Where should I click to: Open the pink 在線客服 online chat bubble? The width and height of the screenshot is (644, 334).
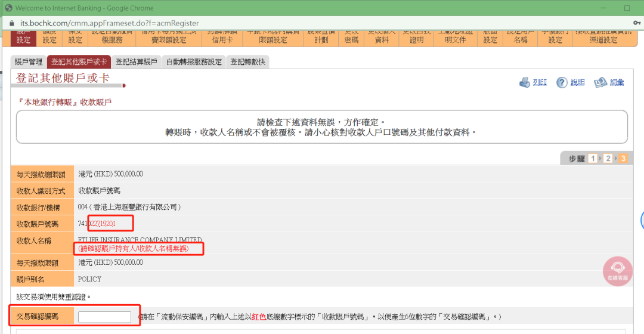(x=618, y=271)
